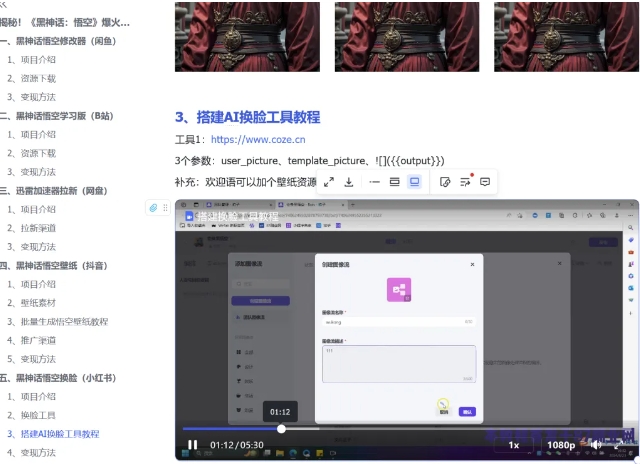Open 资源下载 under 黑神话悟空学习版（B站）
The height and width of the screenshot is (464, 640).
point(31,153)
